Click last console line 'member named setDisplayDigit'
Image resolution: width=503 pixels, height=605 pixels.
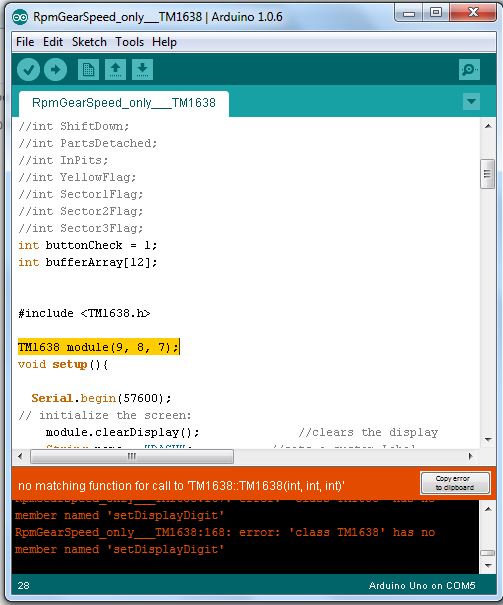pyautogui.click(x=119, y=549)
